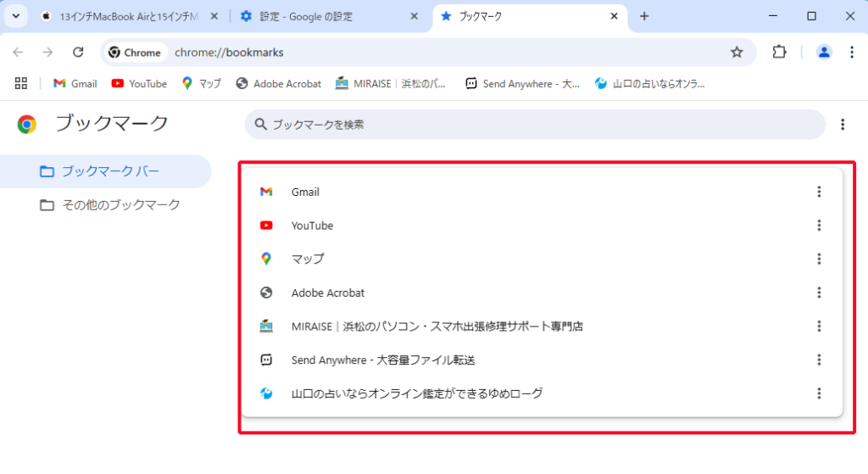The image size is (868, 474).
Task: Open more actions for MIRAISE bookmark
Action: click(819, 326)
